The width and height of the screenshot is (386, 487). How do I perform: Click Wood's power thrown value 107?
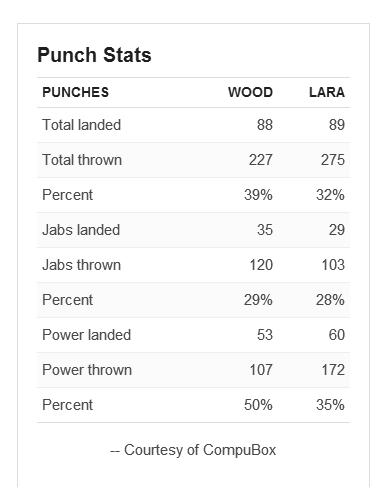click(261, 370)
